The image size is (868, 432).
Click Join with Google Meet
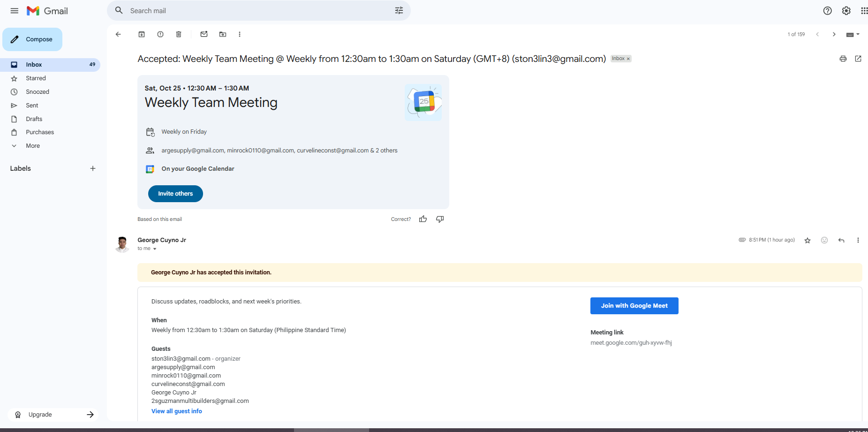634,306
